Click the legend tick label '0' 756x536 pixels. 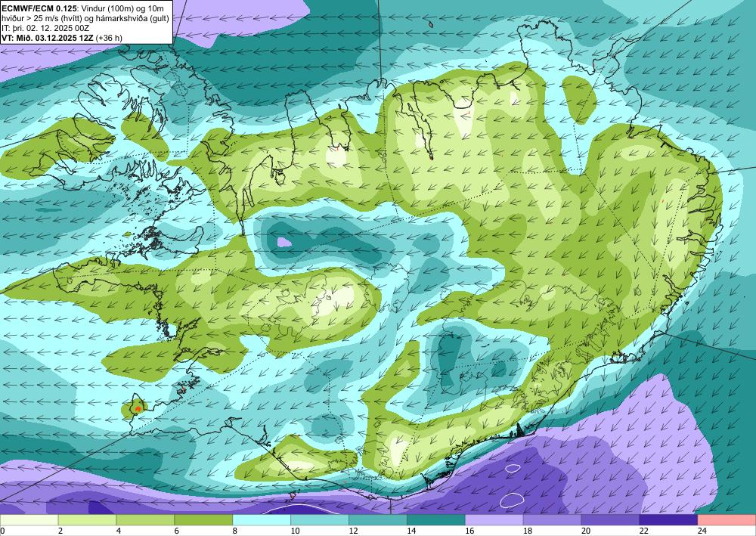pos(2,531)
